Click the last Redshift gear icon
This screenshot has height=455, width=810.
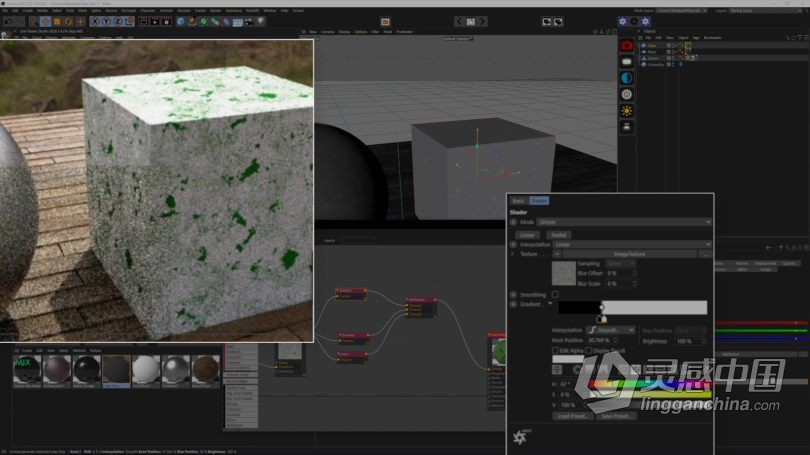pyautogui.click(x=646, y=21)
